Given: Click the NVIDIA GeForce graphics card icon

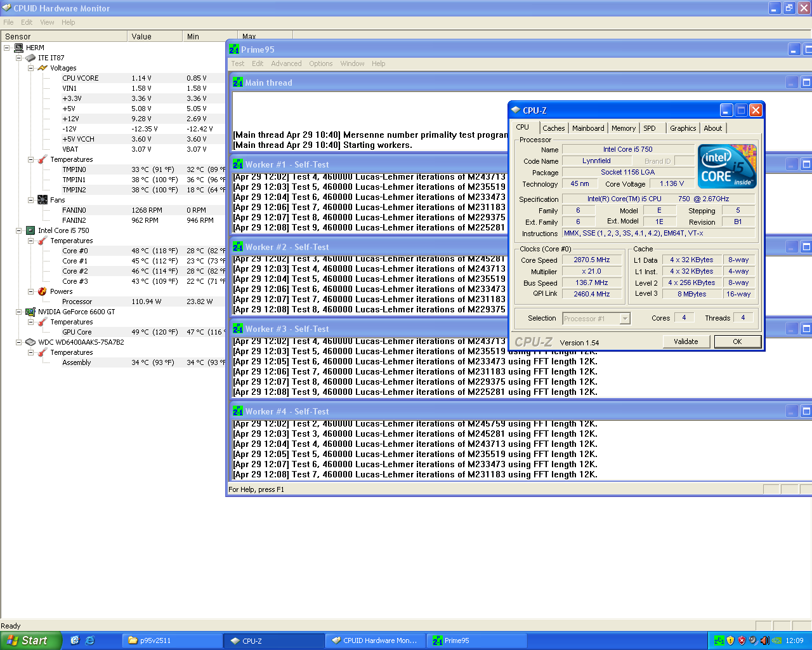Looking at the screenshot, I should coord(30,312).
